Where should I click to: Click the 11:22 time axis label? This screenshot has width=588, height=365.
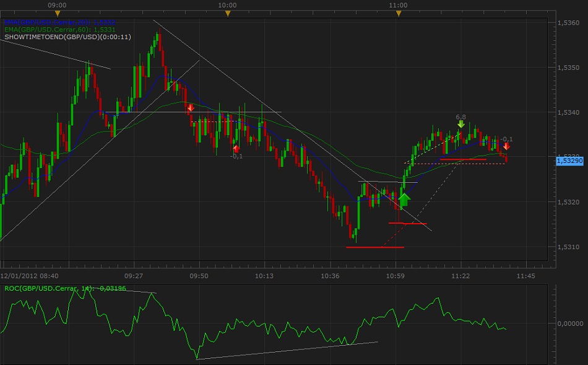click(x=460, y=275)
